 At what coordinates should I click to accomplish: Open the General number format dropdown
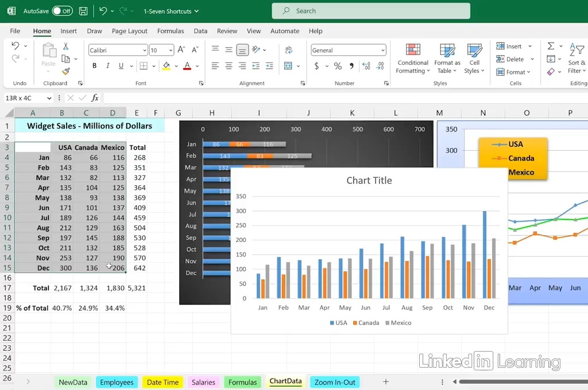tap(382, 50)
